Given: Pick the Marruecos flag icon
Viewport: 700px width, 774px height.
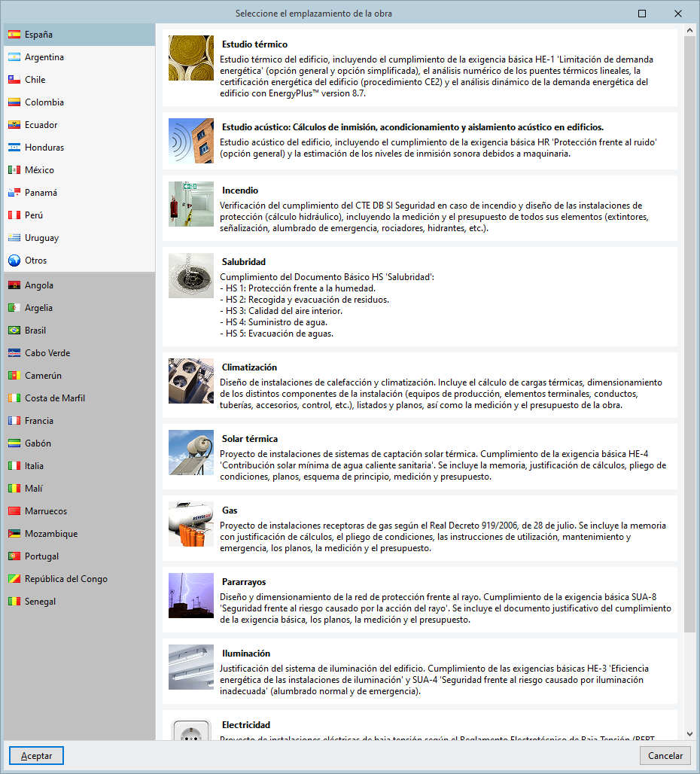Looking at the screenshot, I should 14,511.
